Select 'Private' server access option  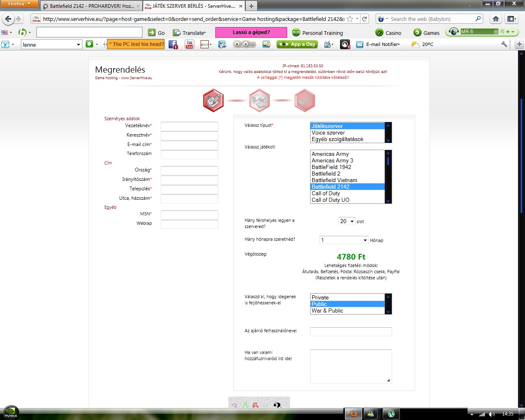347,297
